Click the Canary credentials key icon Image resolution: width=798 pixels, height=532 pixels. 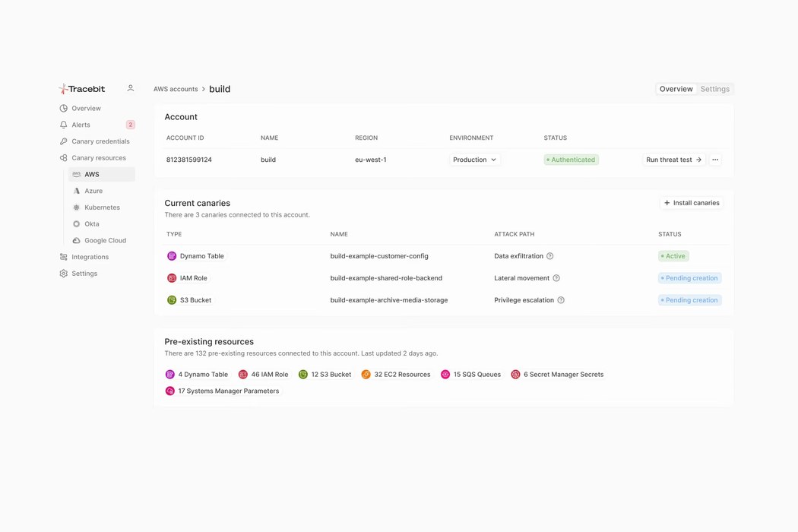point(64,141)
